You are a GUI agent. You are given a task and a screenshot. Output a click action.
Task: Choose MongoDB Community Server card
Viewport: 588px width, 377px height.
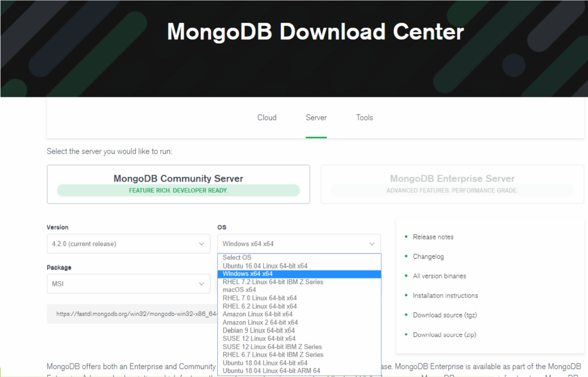178,184
